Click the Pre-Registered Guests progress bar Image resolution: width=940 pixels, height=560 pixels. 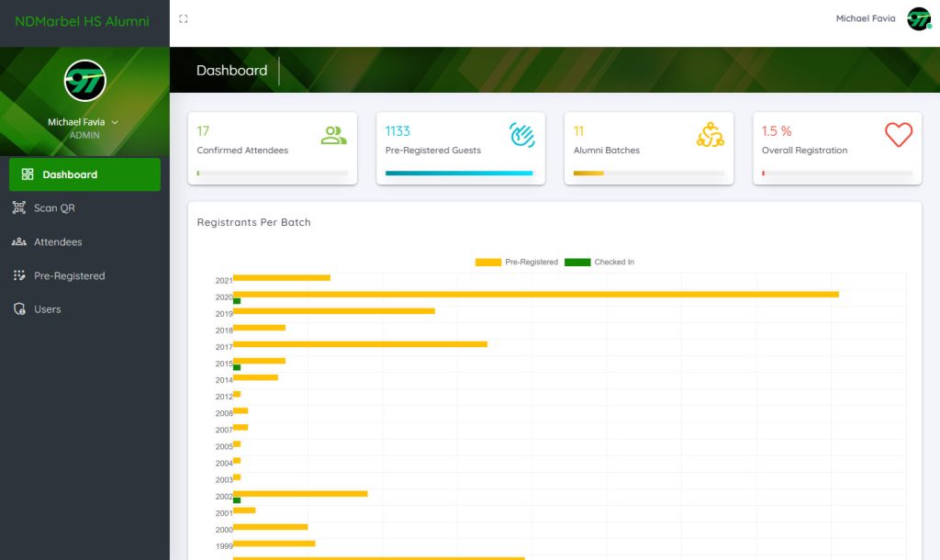(458, 173)
